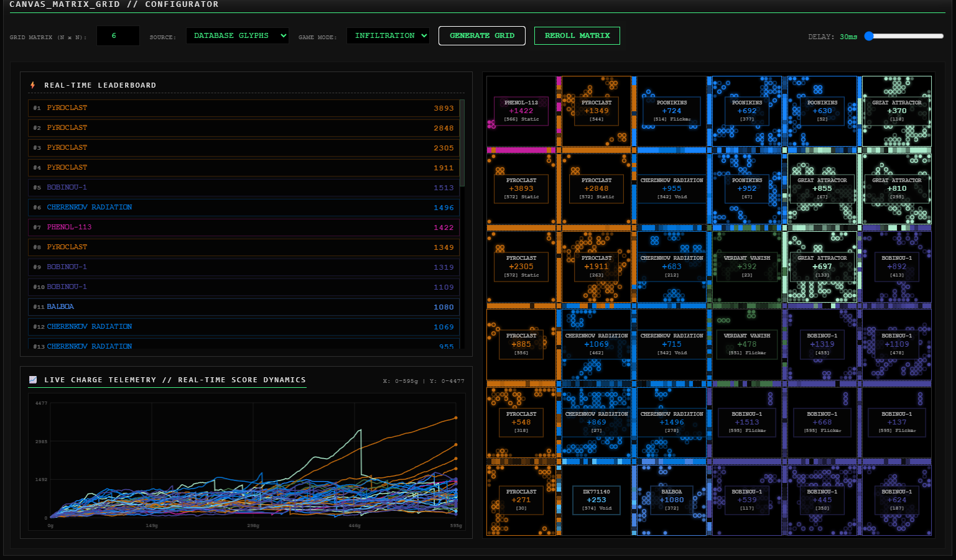The width and height of the screenshot is (956, 560).
Task: Click the Pyroclast +2848 grid cell
Action: [x=596, y=189]
